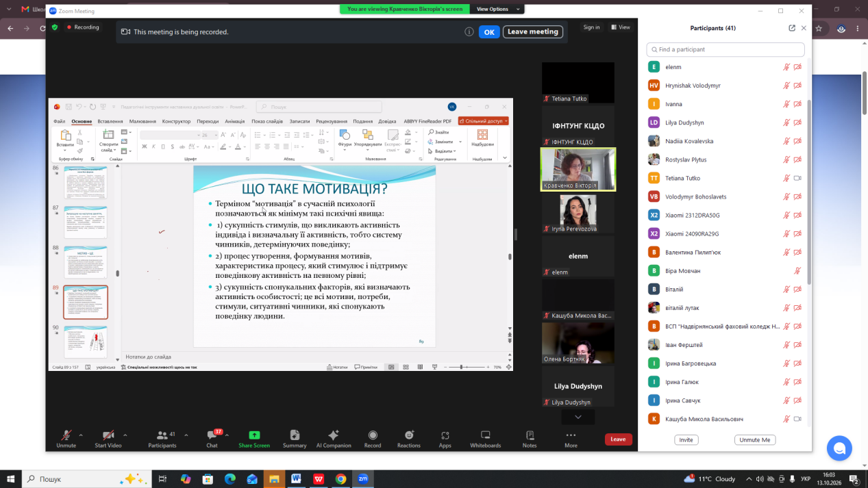Open the Participants list from the toolbar
The height and width of the screenshot is (488, 868).
pyautogui.click(x=162, y=438)
